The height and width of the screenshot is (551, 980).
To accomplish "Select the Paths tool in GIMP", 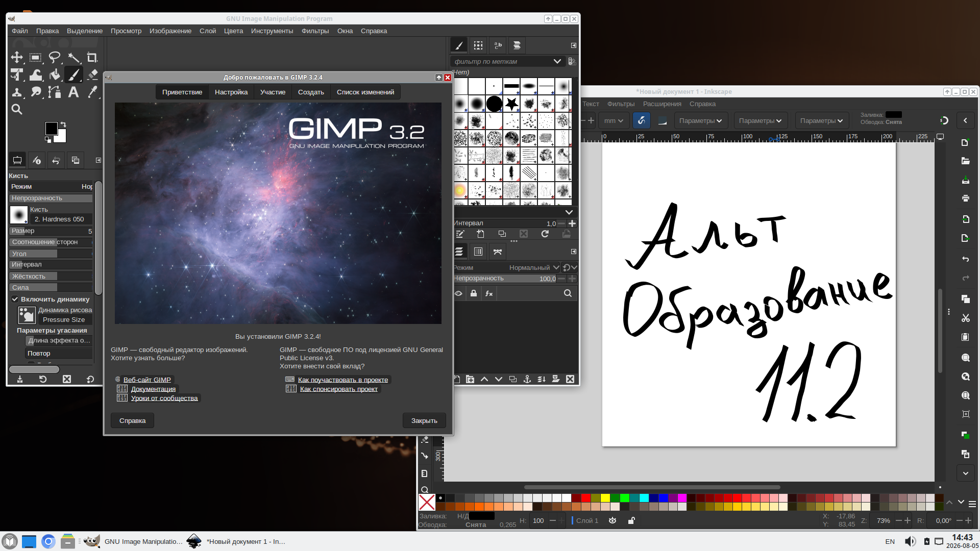I will (x=55, y=92).
